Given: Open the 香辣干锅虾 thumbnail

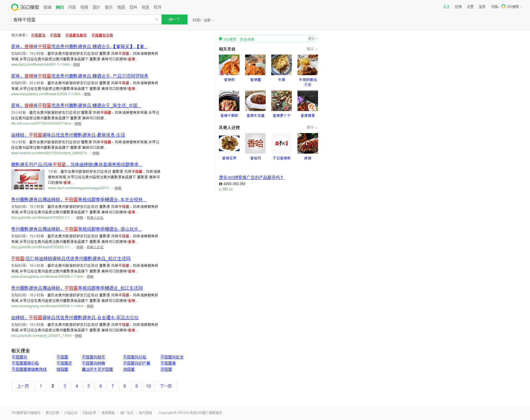Looking at the screenshot, I should coord(229,101).
